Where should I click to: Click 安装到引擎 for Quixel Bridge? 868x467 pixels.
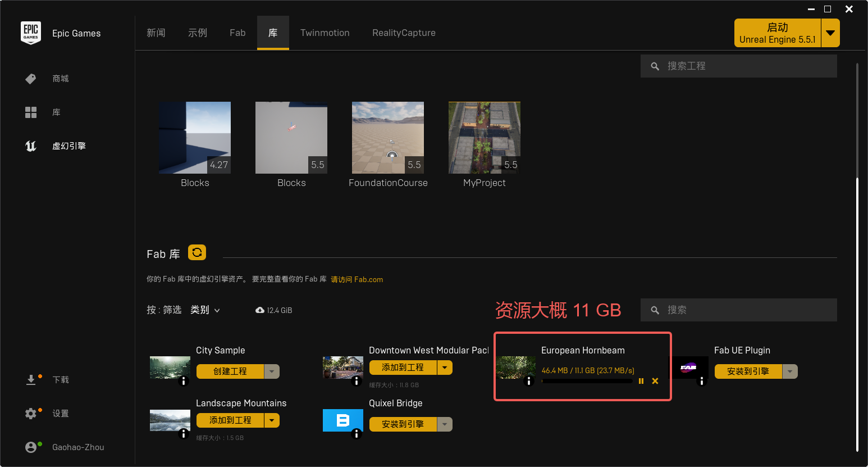[x=403, y=424]
